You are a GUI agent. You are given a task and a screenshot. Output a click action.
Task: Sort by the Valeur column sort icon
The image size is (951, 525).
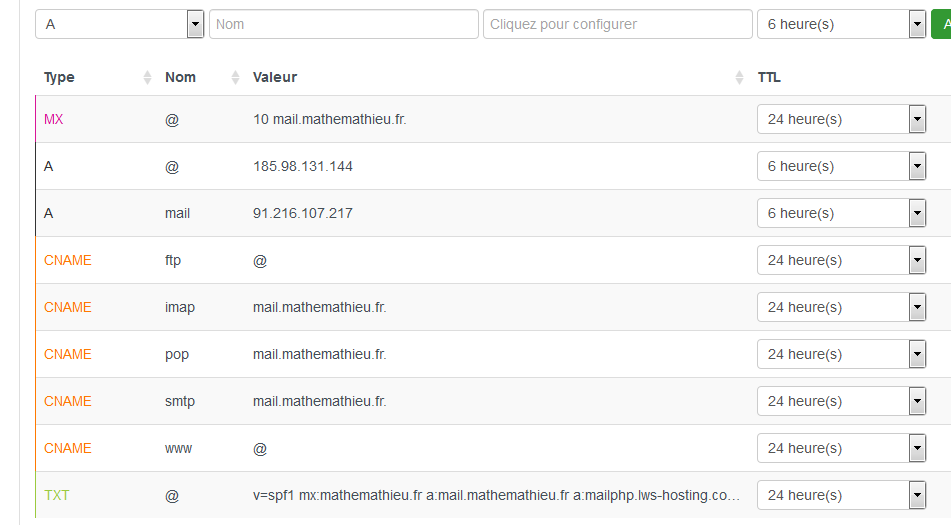(x=739, y=78)
